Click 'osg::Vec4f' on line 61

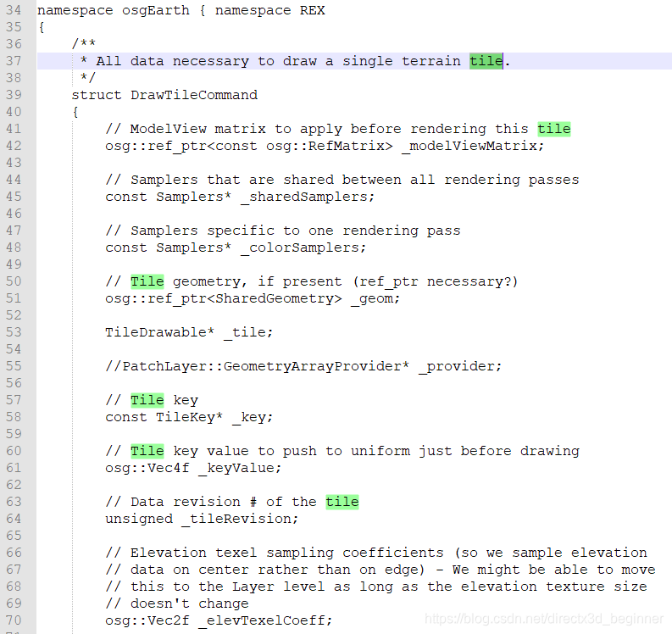point(147,468)
